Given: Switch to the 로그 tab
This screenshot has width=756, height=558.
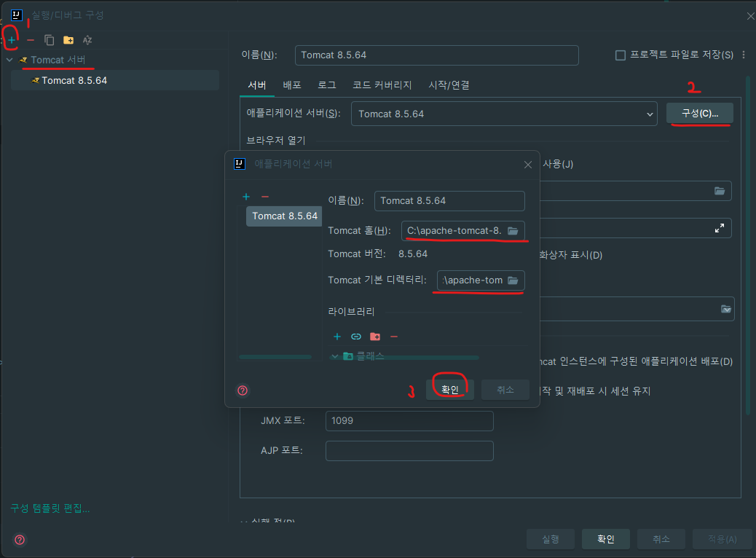Looking at the screenshot, I should point(326,85).
